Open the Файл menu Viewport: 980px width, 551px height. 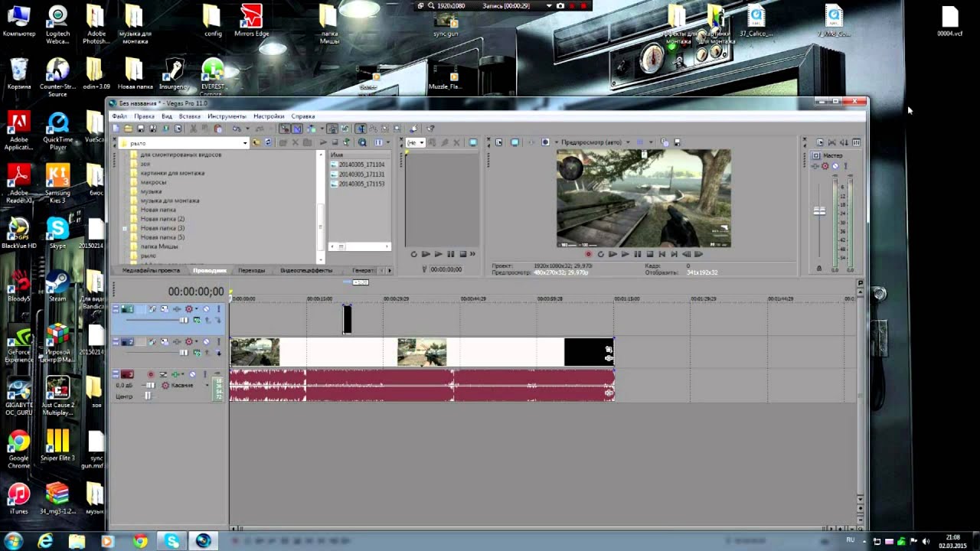click(119, 116)
